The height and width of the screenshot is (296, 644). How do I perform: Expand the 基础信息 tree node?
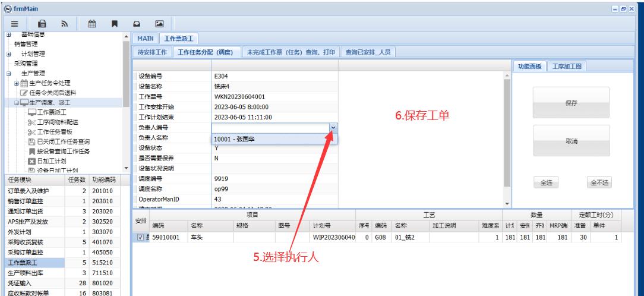tap(9, 34)
